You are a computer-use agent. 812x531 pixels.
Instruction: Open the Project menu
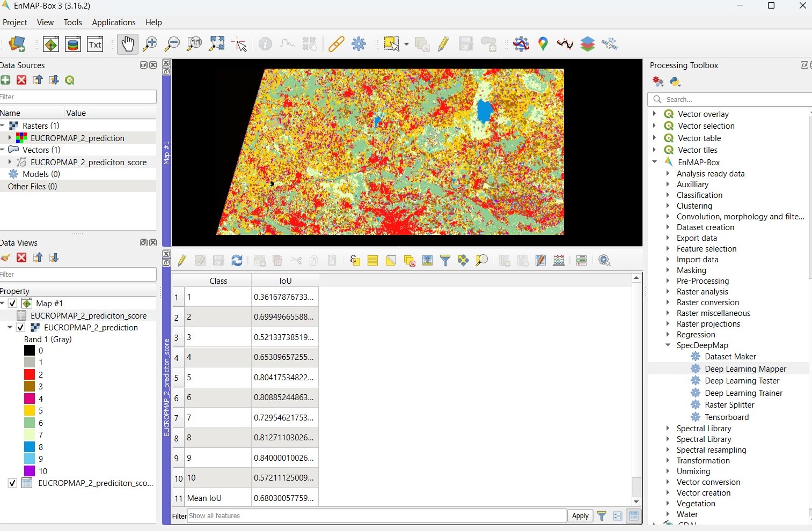15,23
